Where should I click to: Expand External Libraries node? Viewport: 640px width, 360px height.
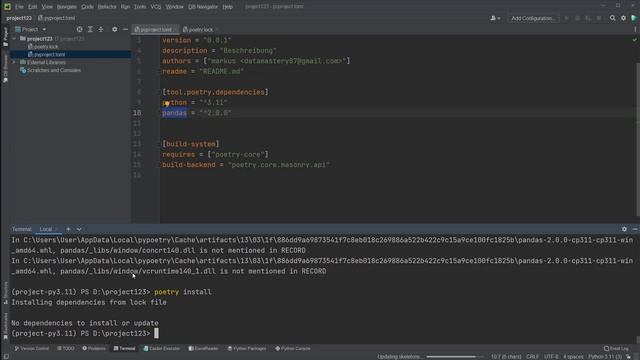coord(14,62)
